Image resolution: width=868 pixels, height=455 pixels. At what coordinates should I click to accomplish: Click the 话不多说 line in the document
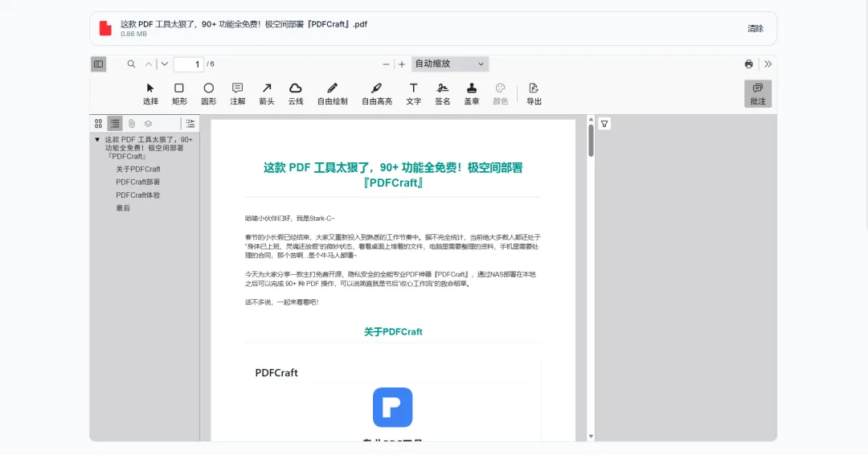point(282,302)
